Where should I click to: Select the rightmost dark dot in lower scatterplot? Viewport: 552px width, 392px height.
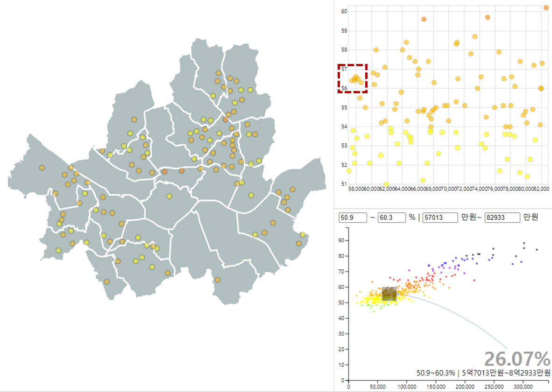coord(537,250)
